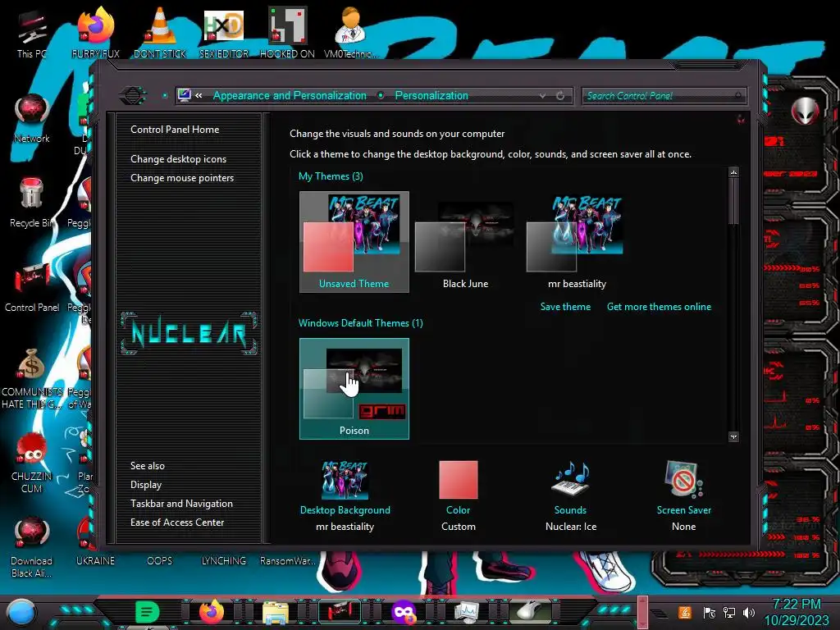This screenshot has width=840, height=630.
Task: Refresh the Personalization address bar
Action: click(560, 95)
